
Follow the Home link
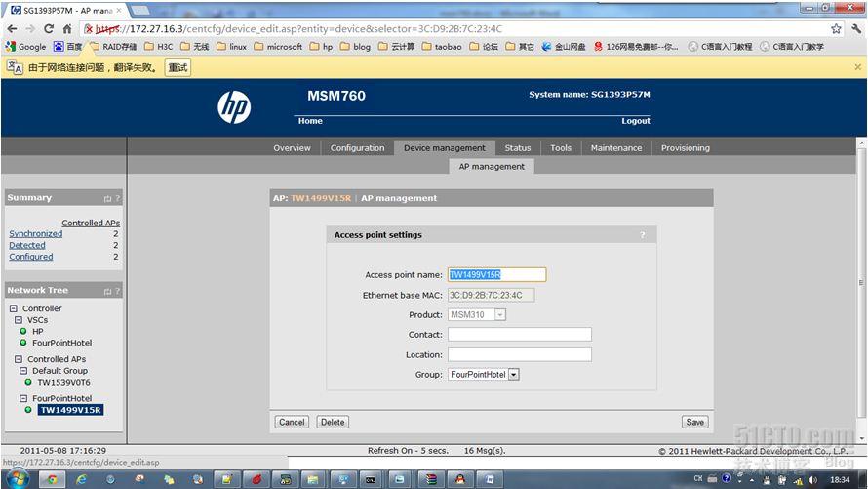point(310,121)
